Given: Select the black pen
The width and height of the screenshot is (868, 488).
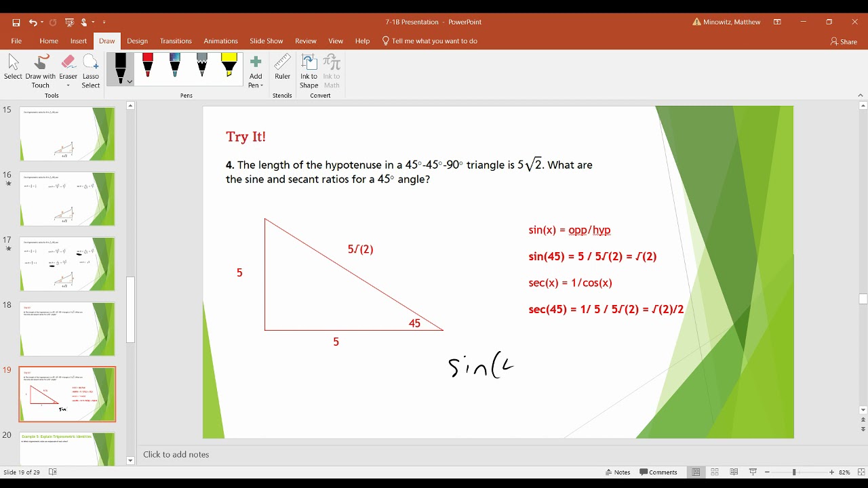Looking at the screenshot, I should coord(120,66).
